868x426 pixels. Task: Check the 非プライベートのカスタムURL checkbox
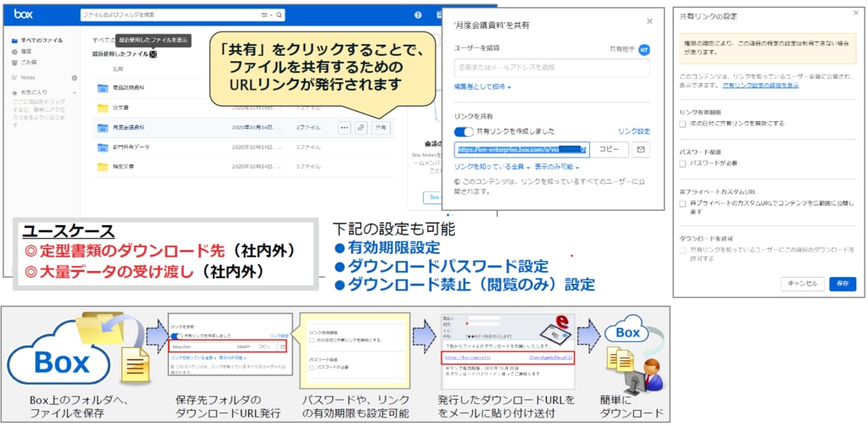(x=682, y=203)
